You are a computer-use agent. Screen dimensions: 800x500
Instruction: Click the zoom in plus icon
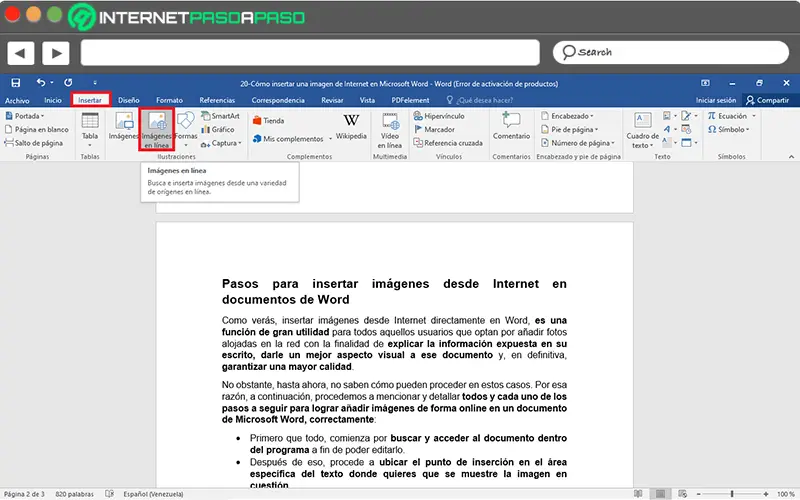(x=766, y=494)
